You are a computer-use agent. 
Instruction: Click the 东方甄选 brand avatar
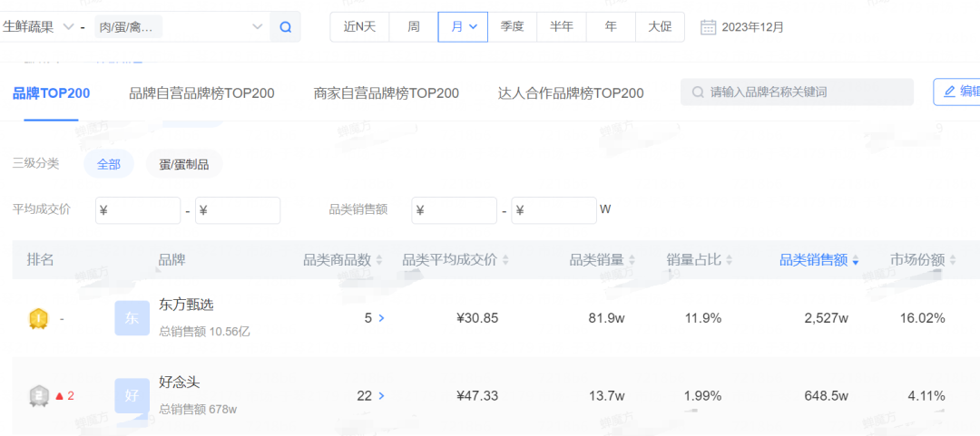click(132, 318)
